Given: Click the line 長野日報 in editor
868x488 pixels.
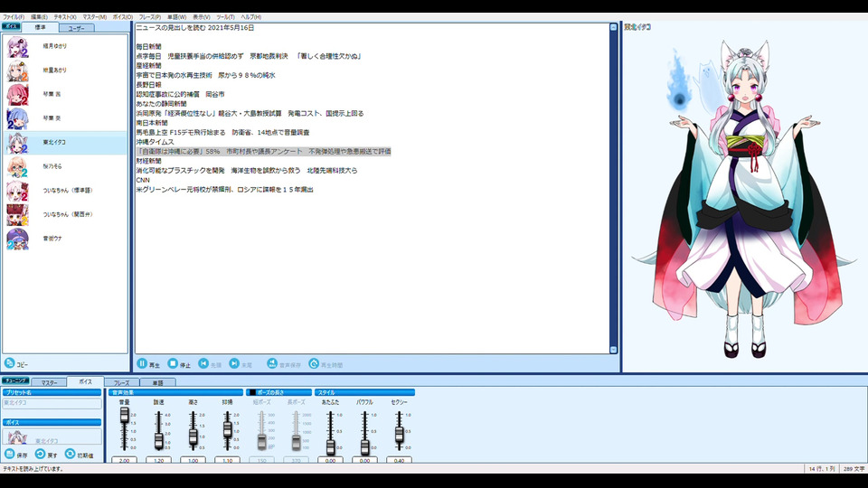Looking at the screenshot, I should click(148, 85).
